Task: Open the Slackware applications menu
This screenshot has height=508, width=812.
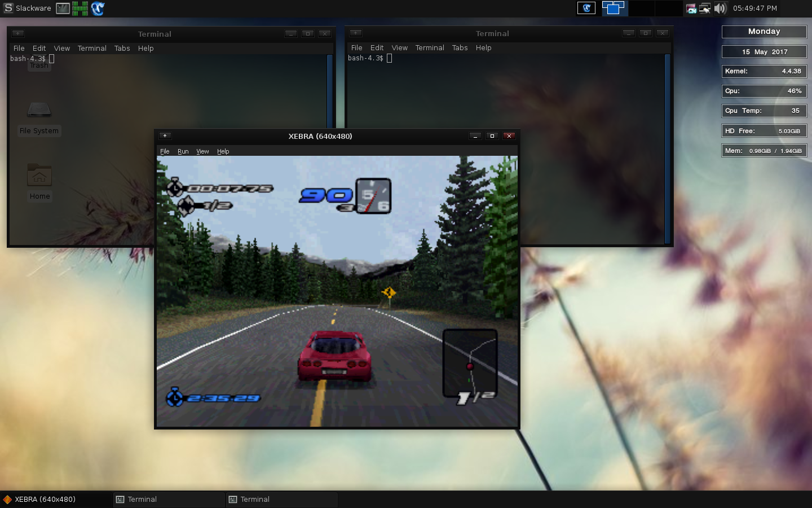Action: (27, 8)
